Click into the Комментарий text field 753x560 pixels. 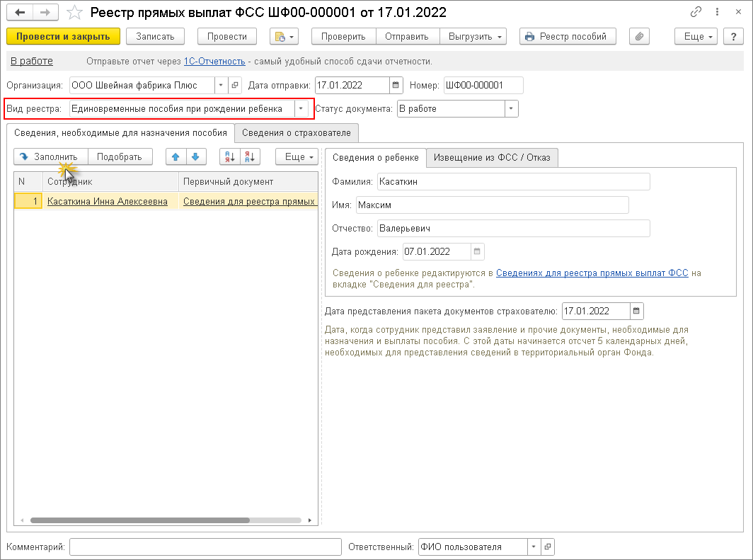[205, 547]
